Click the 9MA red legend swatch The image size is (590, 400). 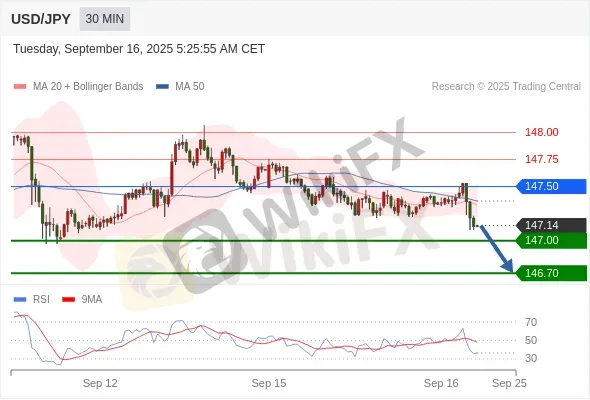pos(68,300)
